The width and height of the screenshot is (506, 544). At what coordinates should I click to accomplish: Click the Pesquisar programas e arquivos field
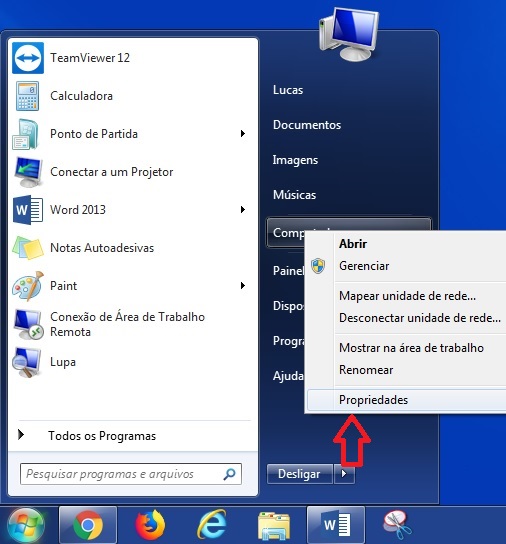click(x=131, y=474)
